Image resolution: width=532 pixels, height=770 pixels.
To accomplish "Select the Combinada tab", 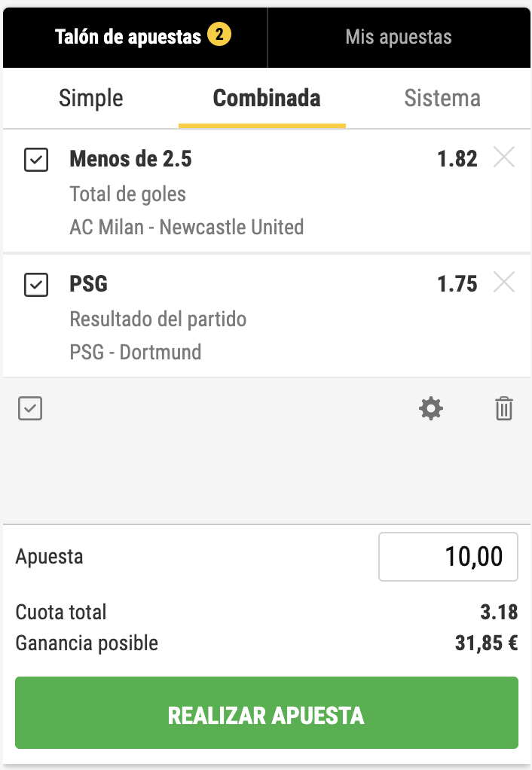I will click(267, 98).
